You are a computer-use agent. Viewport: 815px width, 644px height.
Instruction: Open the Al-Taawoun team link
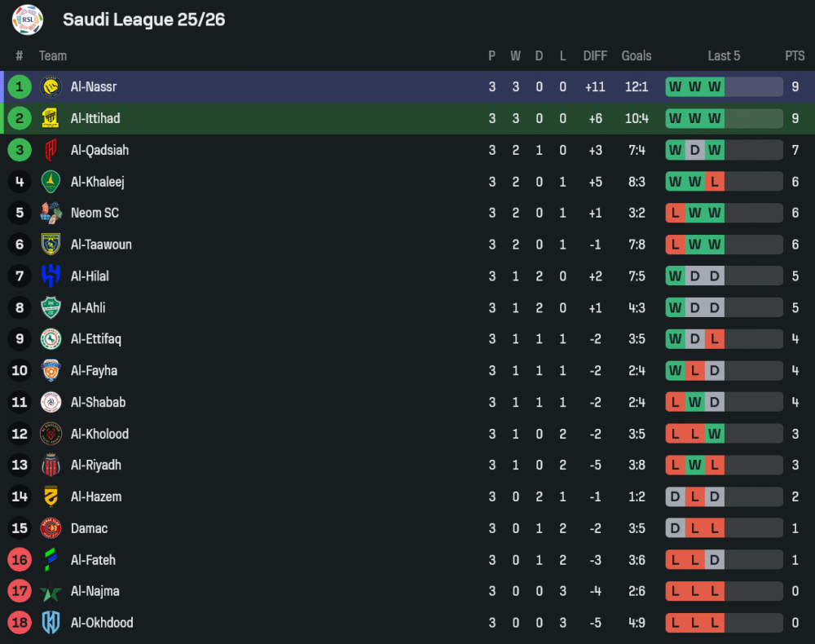click(101, 245)
